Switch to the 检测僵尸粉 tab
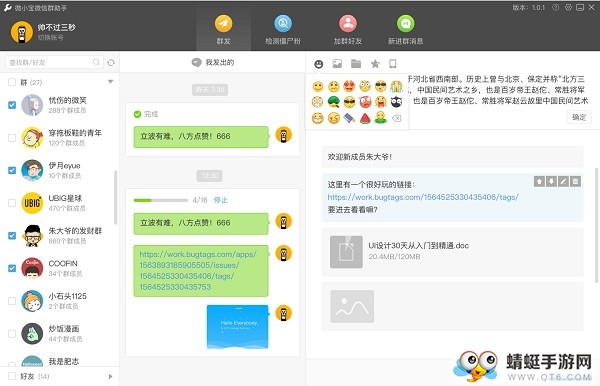600x386 pixels. (x=283, y=30)
